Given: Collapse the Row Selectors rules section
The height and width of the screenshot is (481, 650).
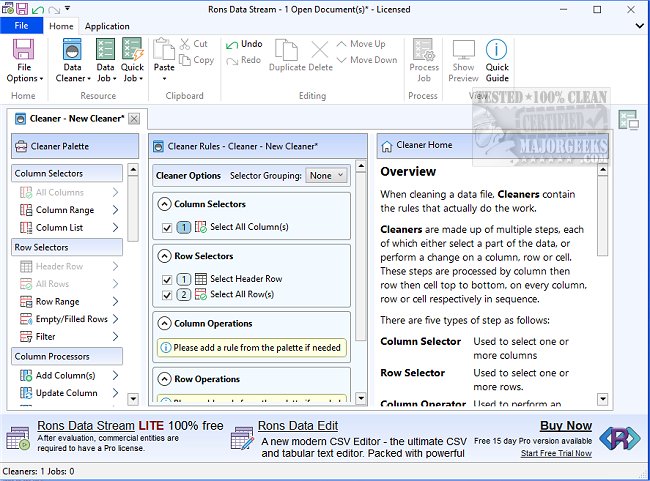Looking at the screenshot, I should point(165,256).
